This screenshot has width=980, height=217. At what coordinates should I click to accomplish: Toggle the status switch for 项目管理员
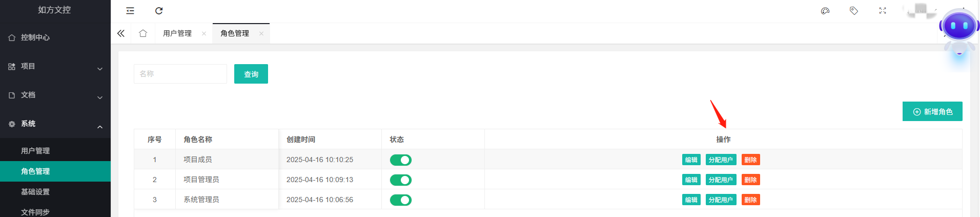click(x=401, y=180)
